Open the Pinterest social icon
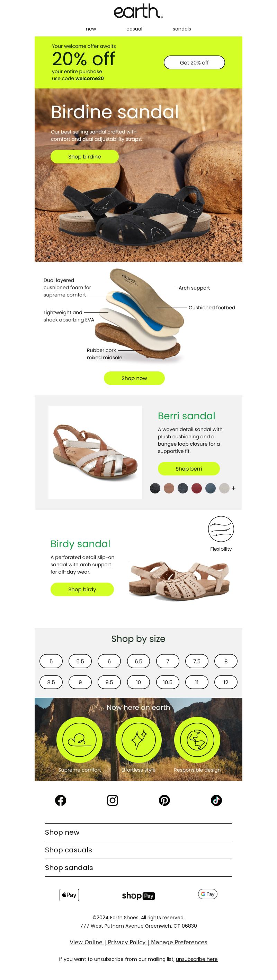 click(164, 800)
